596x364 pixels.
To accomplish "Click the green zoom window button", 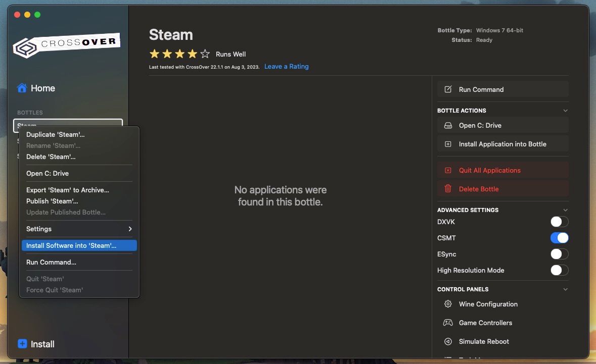I will [37, 15].
